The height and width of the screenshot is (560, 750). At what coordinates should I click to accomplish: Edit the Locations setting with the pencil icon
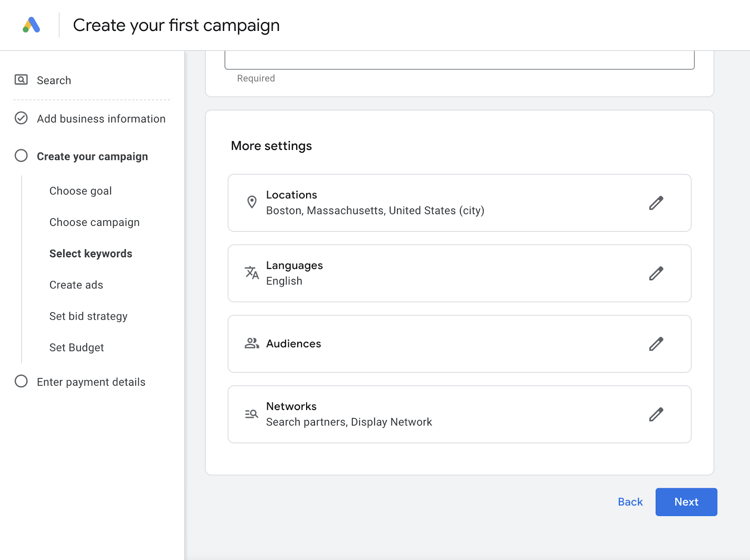click(x=656, y=202)
